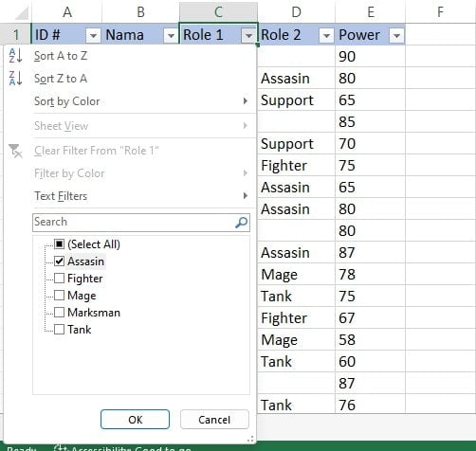
Task: Expand the Sort by Color submenu arrow
Action: (x=246, y=101)
